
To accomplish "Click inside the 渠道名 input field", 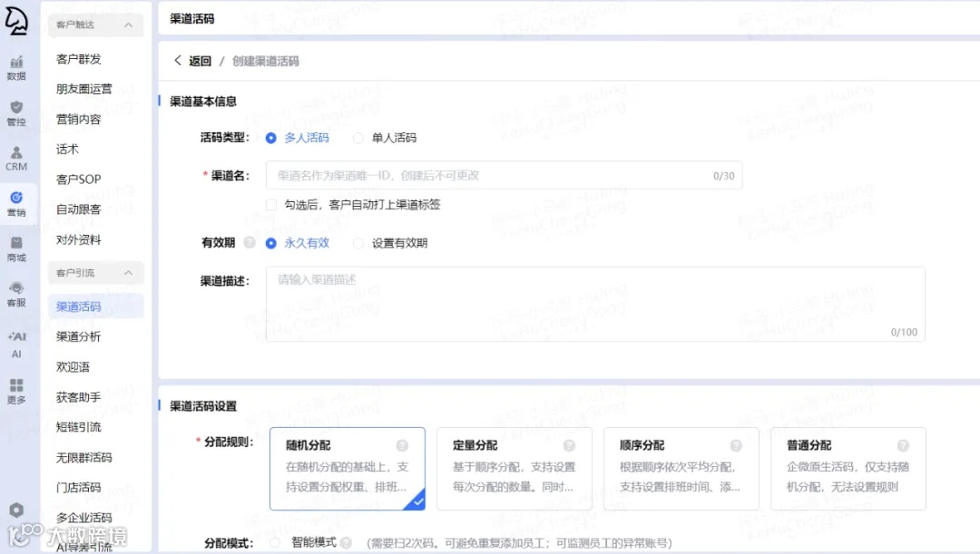I will 499,174.
